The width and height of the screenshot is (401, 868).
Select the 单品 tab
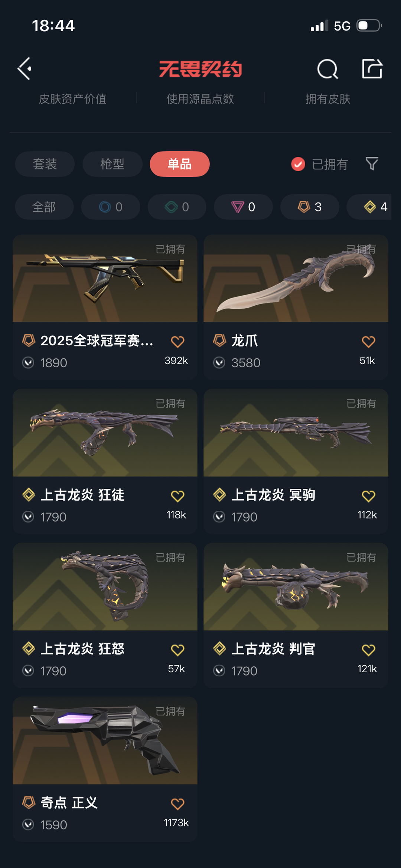pos(180,164)
